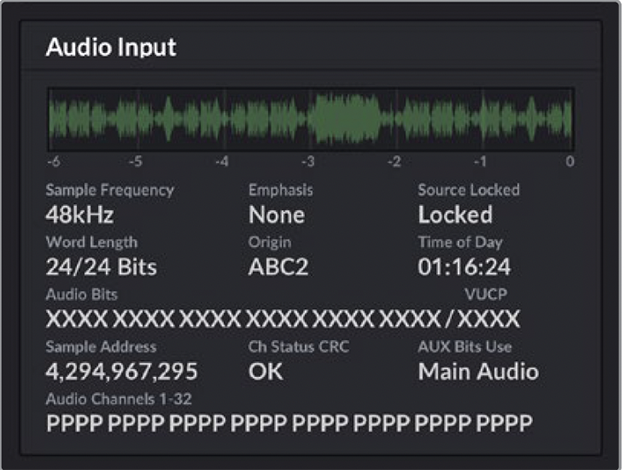The image size is (625, 470).
Task: Click the Locked source status value
Action: (x=455, y=215)
